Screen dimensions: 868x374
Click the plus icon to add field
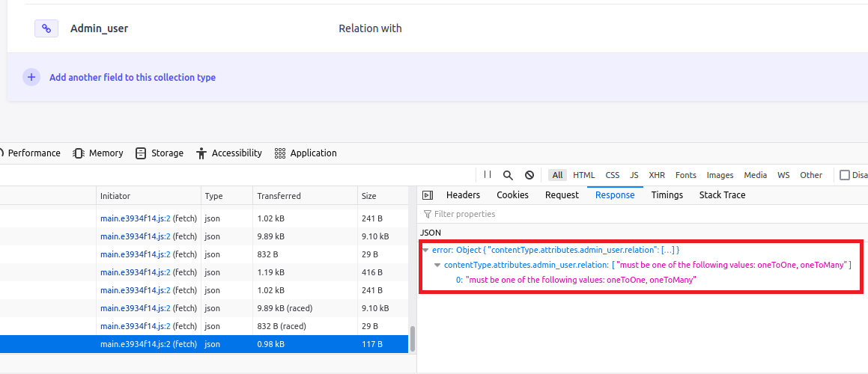[31, 78]
